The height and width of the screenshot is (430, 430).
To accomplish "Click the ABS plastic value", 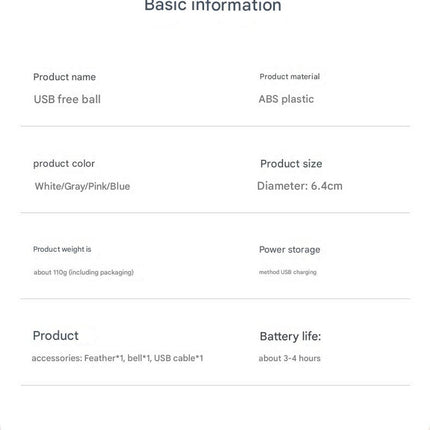I will 286,99.
